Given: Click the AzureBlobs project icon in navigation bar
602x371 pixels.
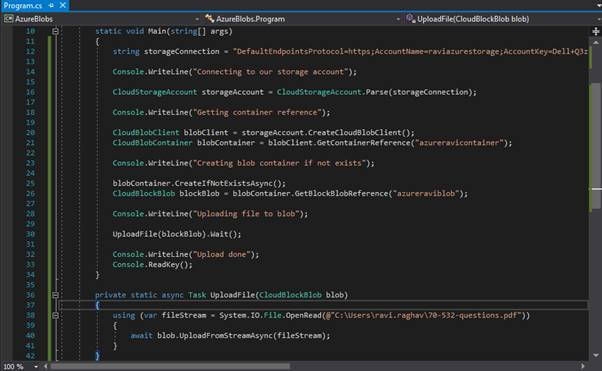Looking at the screenshot, I should click(9, 18).
